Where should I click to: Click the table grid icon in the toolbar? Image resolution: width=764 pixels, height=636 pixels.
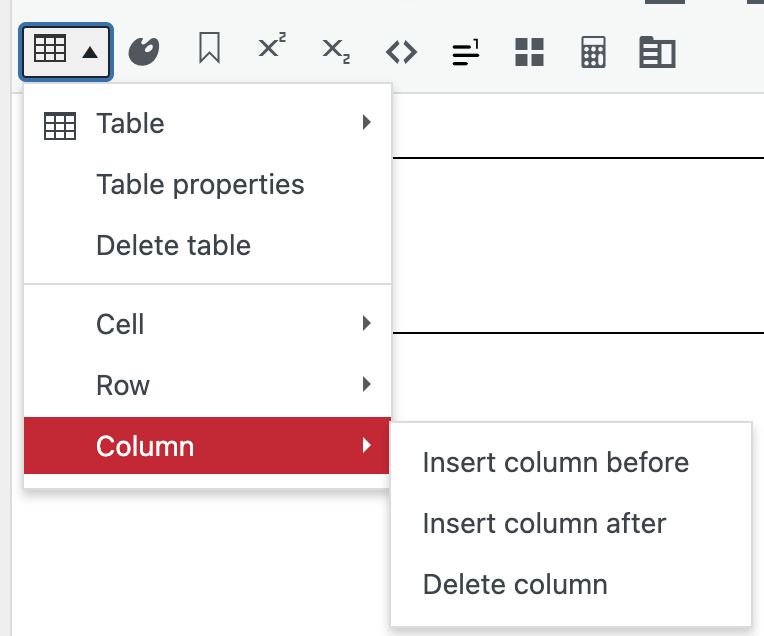coord(50,50)
